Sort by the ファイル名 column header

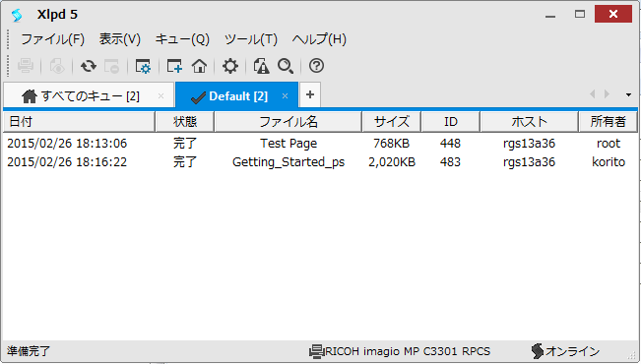[288, 122]
